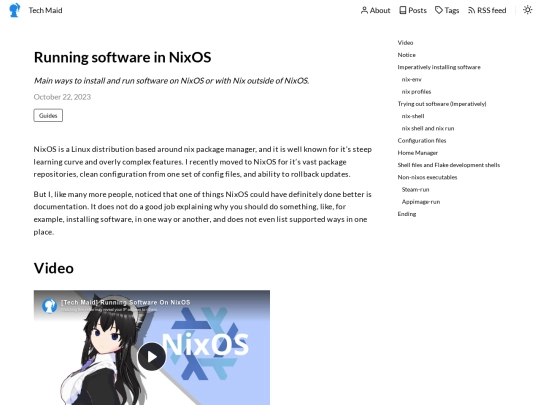Jump to nix profiles subsection
Image resolution: width=540 pixels, height=405 pixels.
pos(416,92)
